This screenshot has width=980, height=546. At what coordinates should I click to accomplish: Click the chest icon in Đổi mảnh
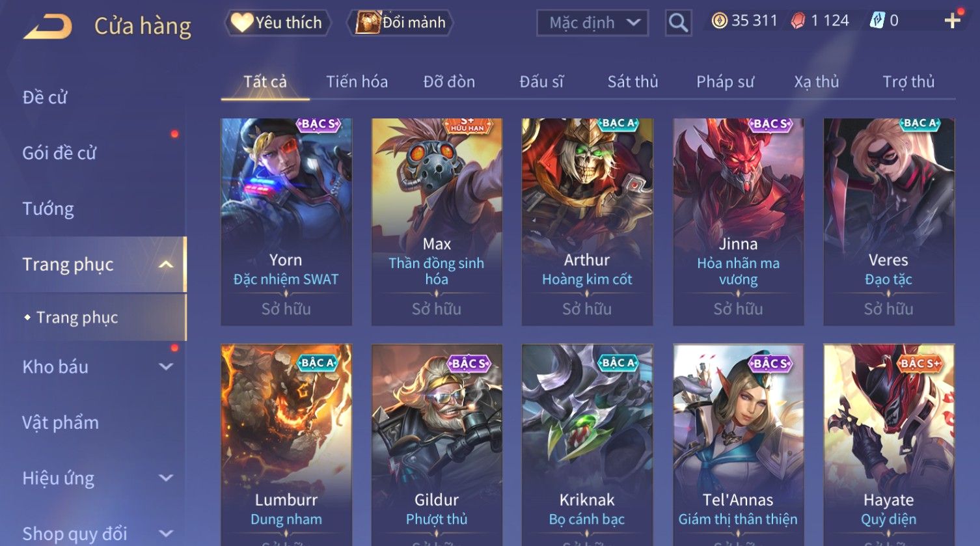coord(368,23)
